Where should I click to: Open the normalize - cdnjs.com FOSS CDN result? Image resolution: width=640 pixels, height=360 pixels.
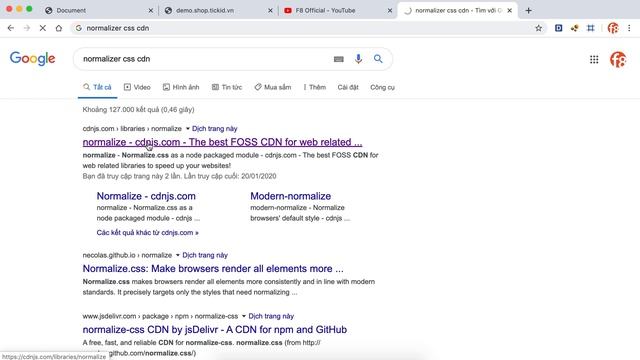222,142
